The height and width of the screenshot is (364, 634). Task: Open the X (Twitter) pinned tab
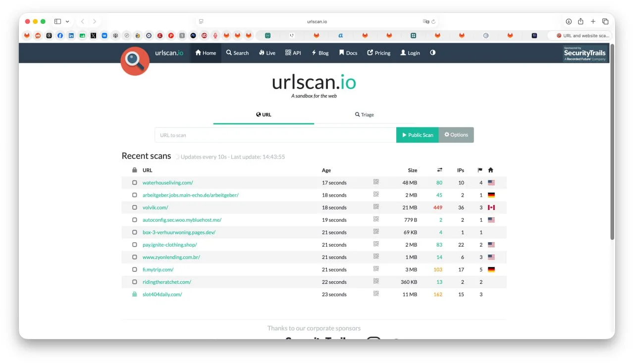(x=93, y=36)
